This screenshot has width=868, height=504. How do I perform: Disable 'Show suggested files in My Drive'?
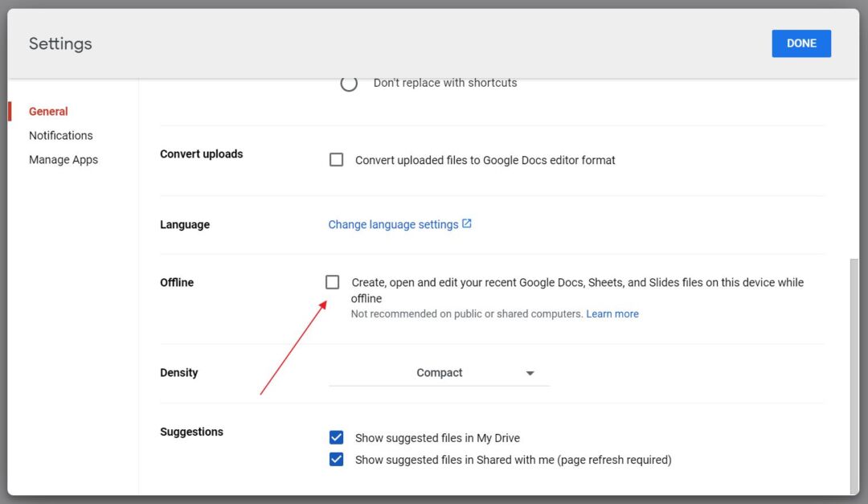coord(336,437)
